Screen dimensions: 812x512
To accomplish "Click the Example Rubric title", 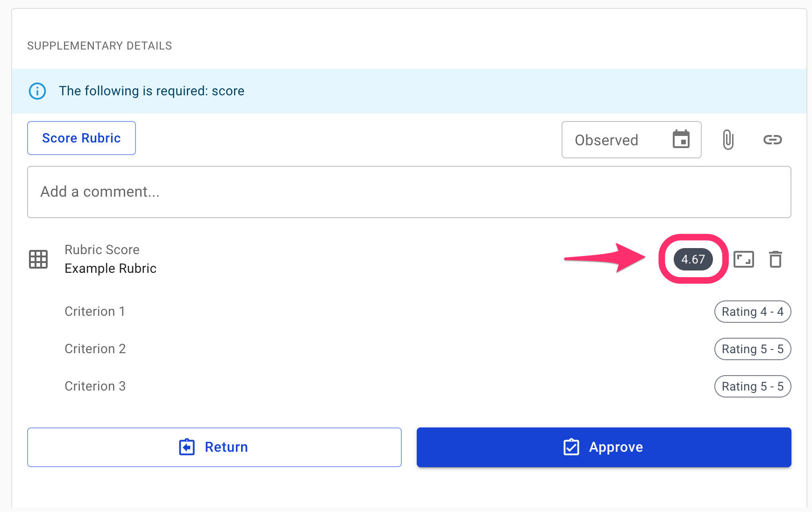I will pyautogui.click(x=111, y=269).
